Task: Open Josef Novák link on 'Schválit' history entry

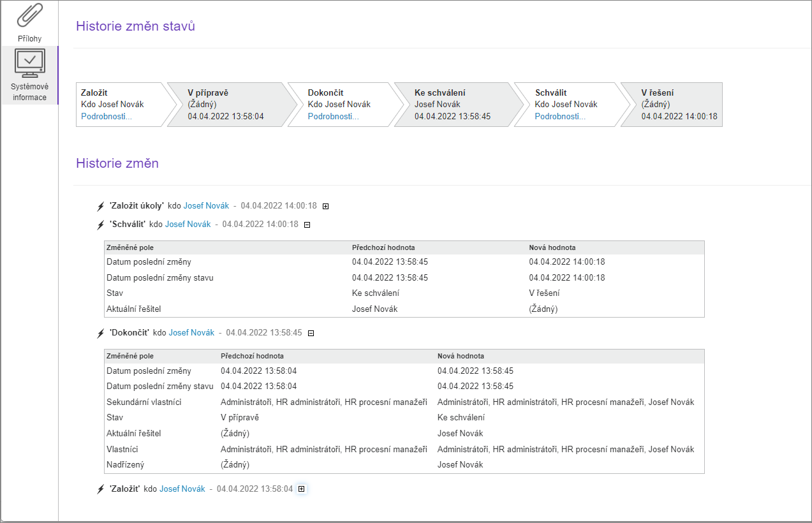Action: pos(188,225)
